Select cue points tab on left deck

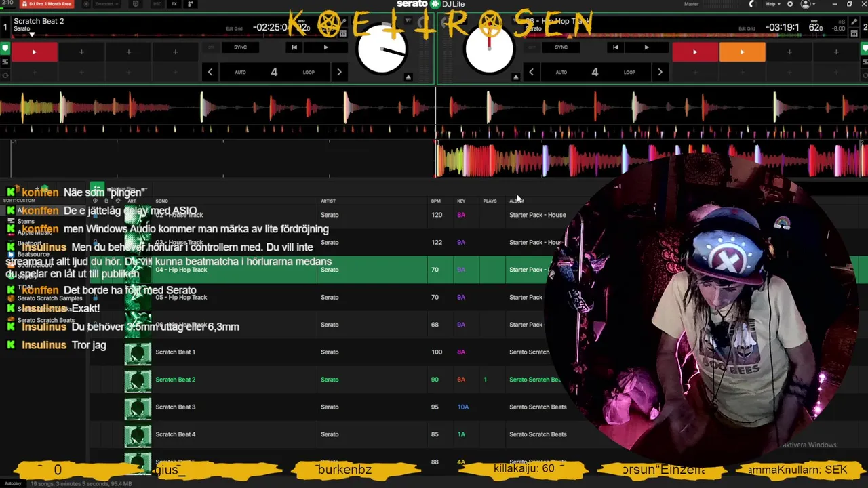point(5,48)
